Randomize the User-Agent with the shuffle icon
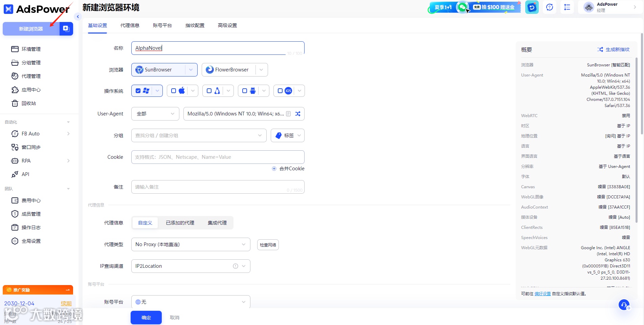644x325 pixels. (x=298, y=114)
